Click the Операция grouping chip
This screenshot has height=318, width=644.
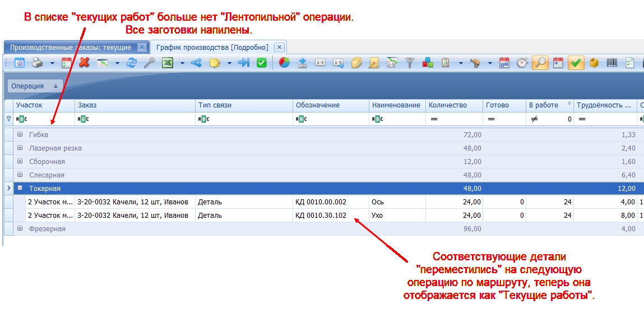coord(35,86)
